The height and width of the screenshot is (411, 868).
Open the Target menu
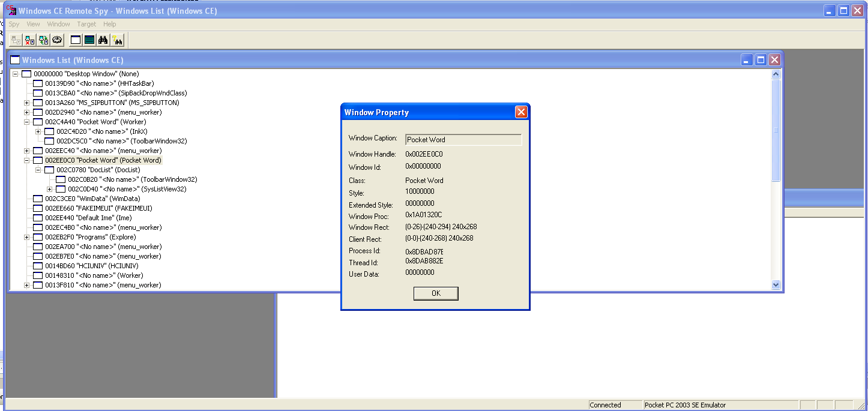coord(86,24)
